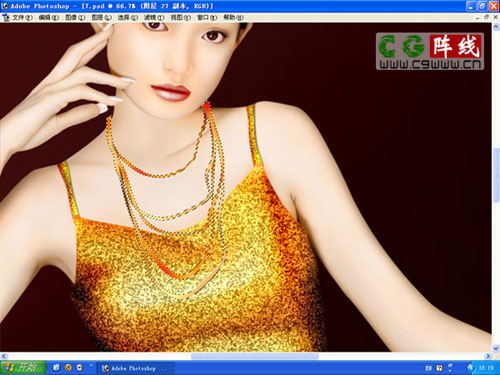The height and width of the screenshot is (375, 500).
Task: Click the horizontal scrollbar thumb
Action: (255, 356)
